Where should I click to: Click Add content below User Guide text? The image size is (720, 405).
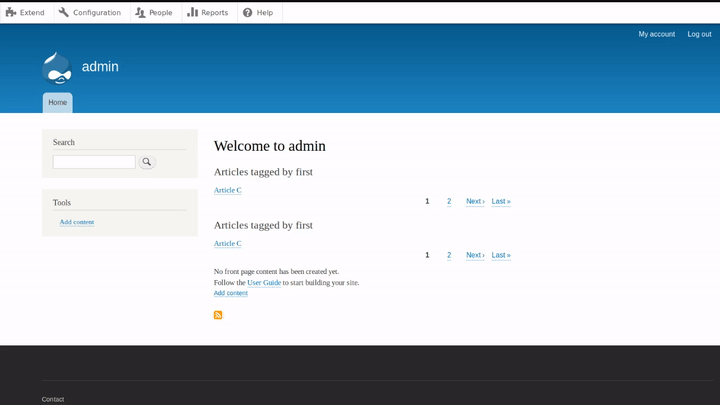click(231, 293)
